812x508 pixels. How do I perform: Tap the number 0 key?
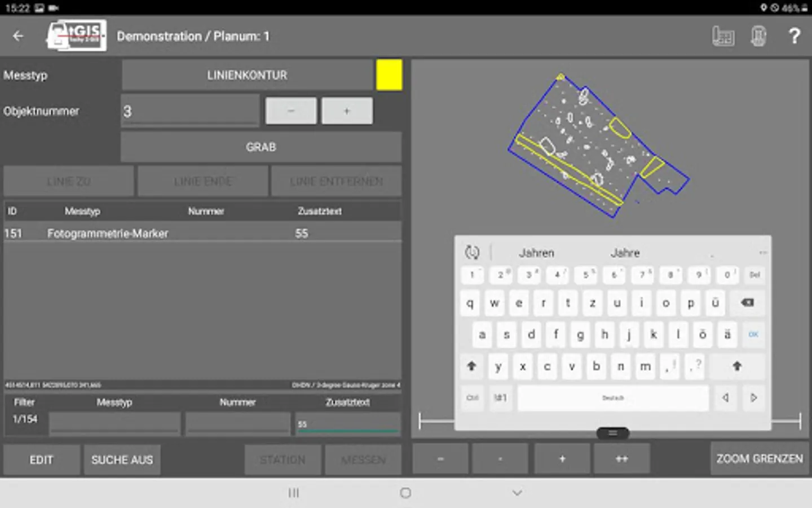727,275
